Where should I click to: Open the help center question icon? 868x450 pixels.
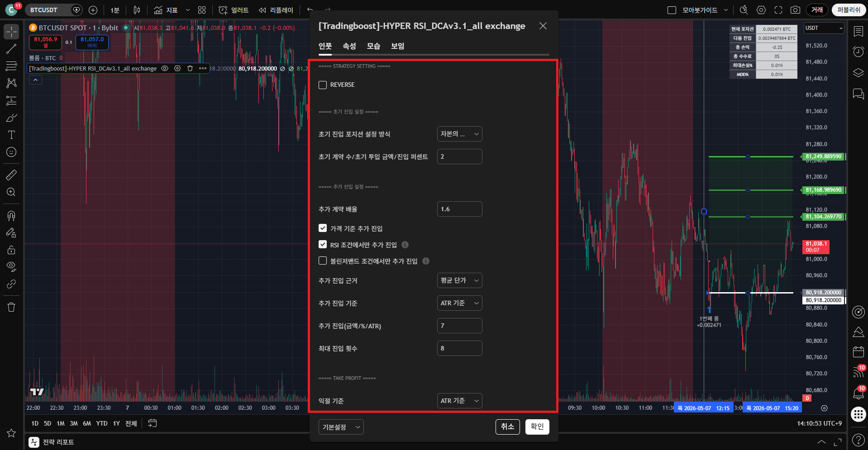click(x=858, y=439)
